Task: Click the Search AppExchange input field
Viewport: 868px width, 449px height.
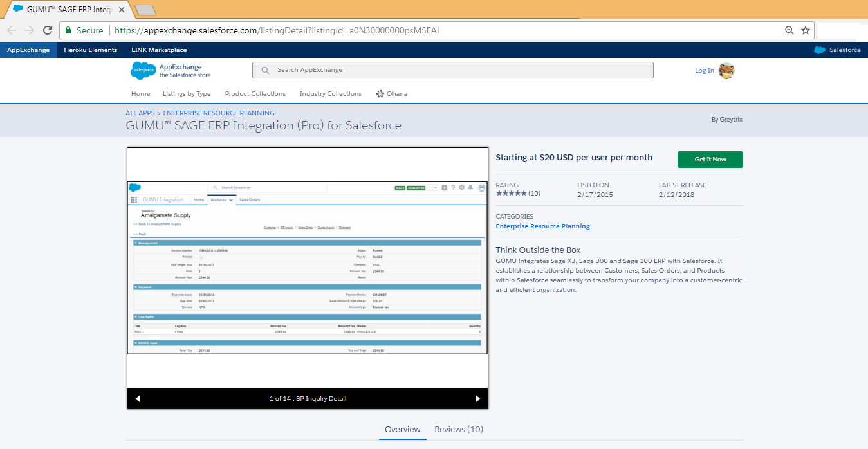Action: point(452,70)
